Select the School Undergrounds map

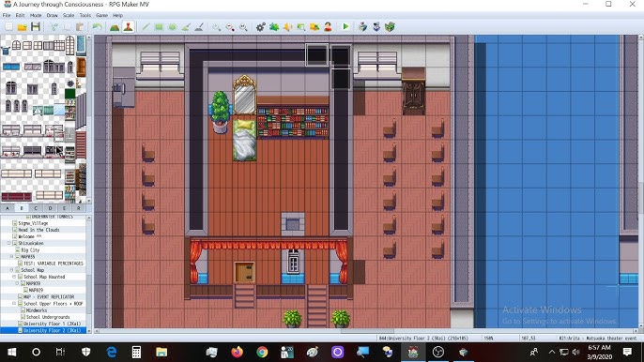(x=48, y=317)
